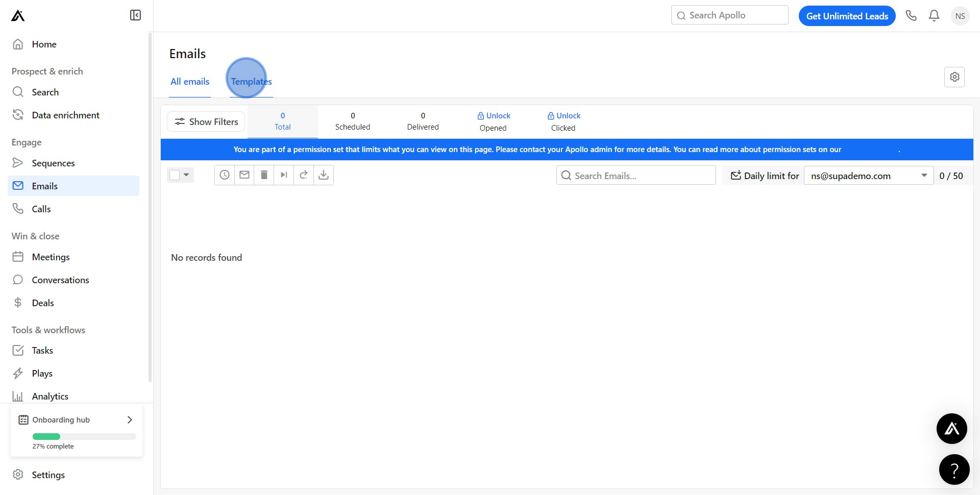The width and height of the screenshot is (980, 495).
Task: Switch to the Templates tab
Action: coord(251,82)
